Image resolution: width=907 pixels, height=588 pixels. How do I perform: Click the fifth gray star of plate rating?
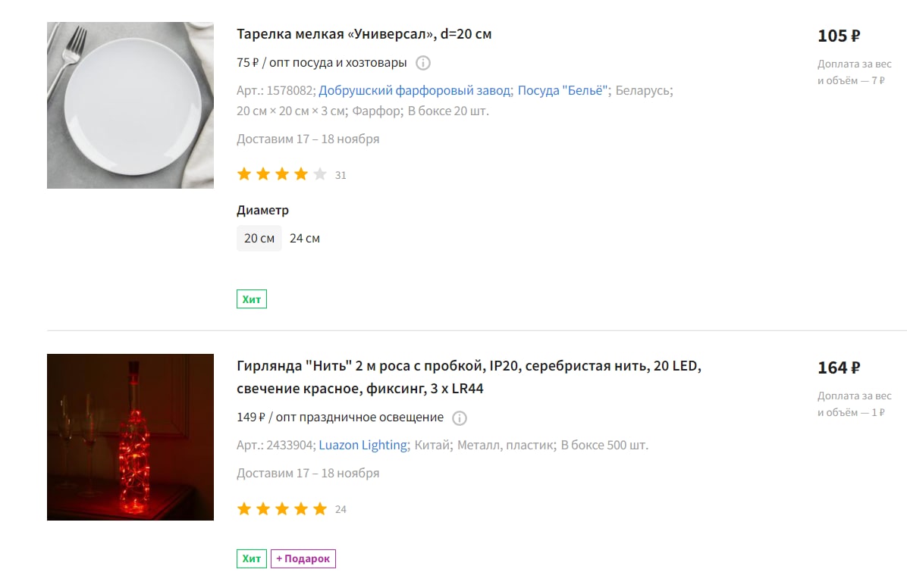(320, 174)
